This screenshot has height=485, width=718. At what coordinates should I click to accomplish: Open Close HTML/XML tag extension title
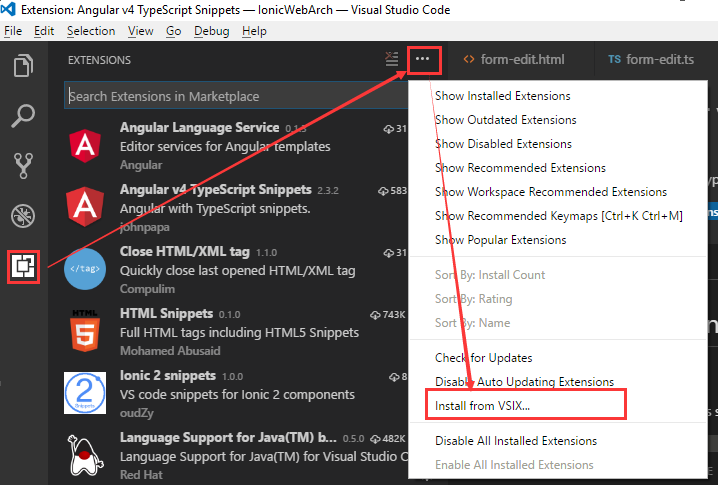pos(185,251)
